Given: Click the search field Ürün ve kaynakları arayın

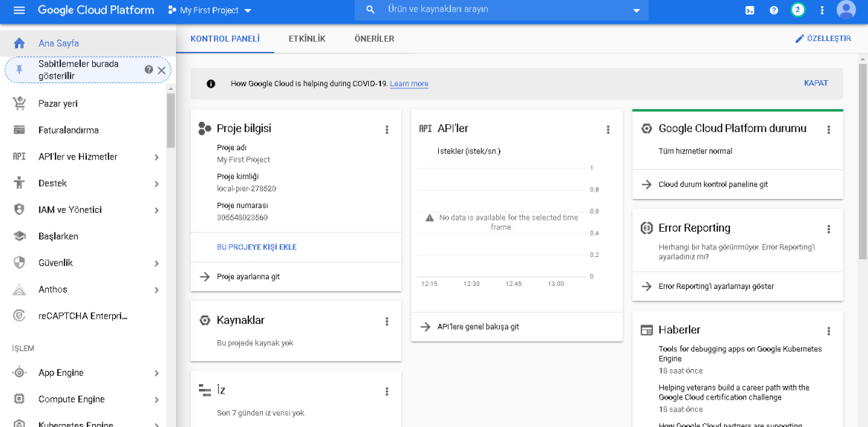Looking at the screenshot, I should point(501,10).
